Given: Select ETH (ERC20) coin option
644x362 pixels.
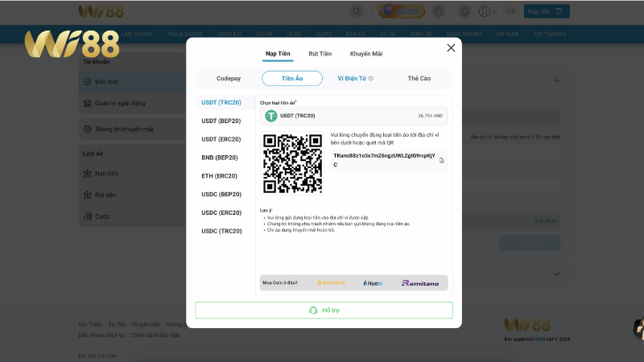Looking at the screenshot, I should (219, 176).
